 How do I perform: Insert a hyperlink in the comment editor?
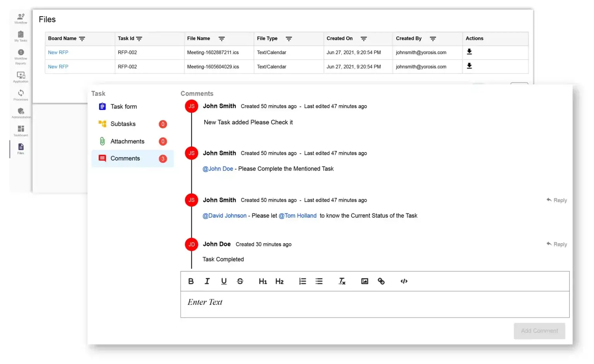381,281
